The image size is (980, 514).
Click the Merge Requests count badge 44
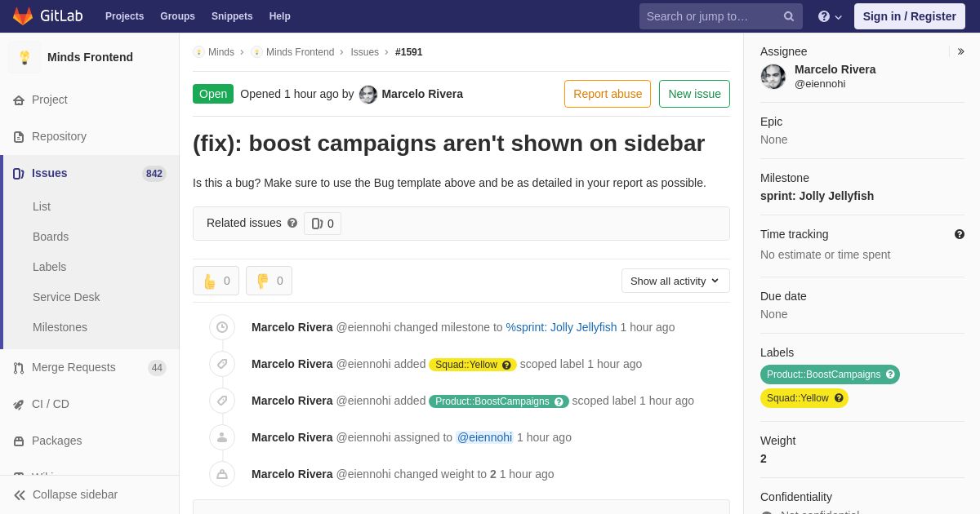(x=157, y=368)
